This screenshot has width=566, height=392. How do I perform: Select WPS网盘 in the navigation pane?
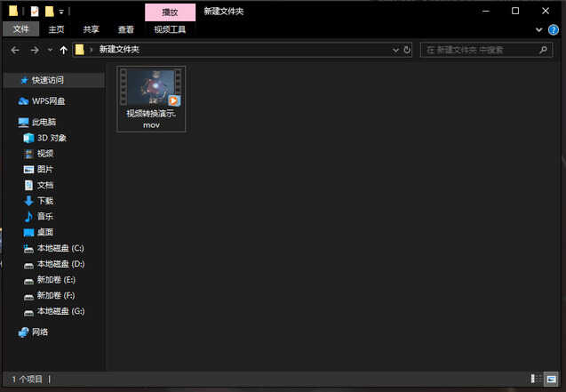tap(48, 101)
